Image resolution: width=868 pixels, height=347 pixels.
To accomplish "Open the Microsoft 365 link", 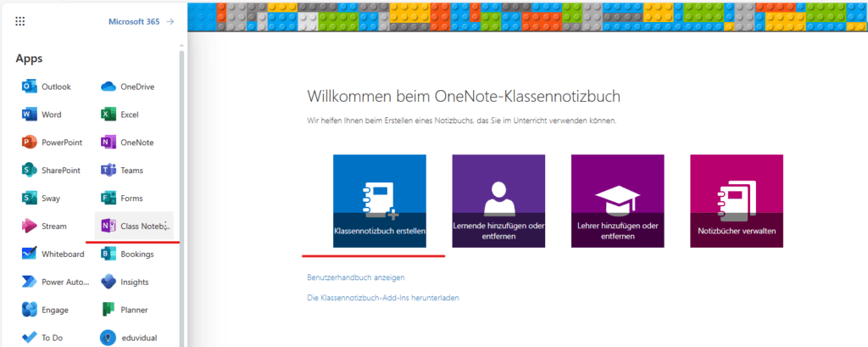I will 142,21.
